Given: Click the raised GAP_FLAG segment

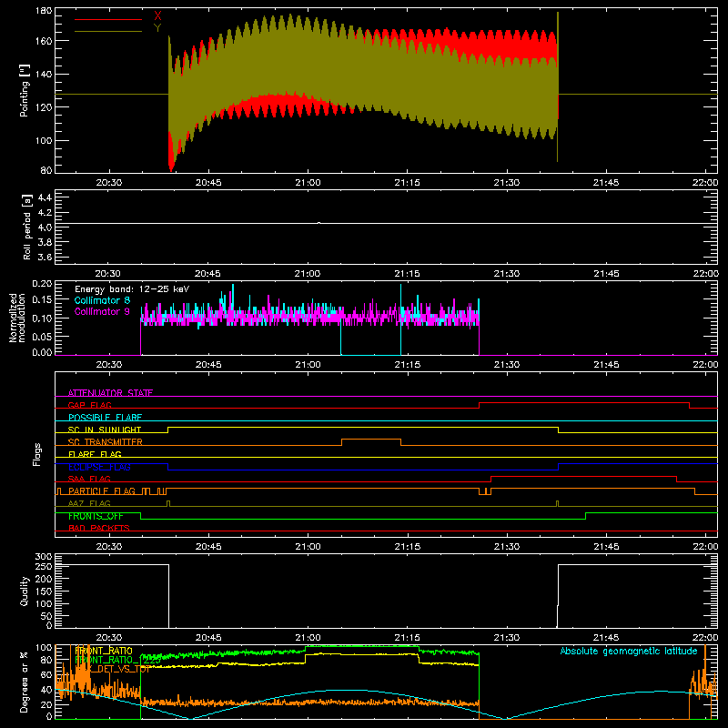Looking at the screenshot, I should [584, 403].
